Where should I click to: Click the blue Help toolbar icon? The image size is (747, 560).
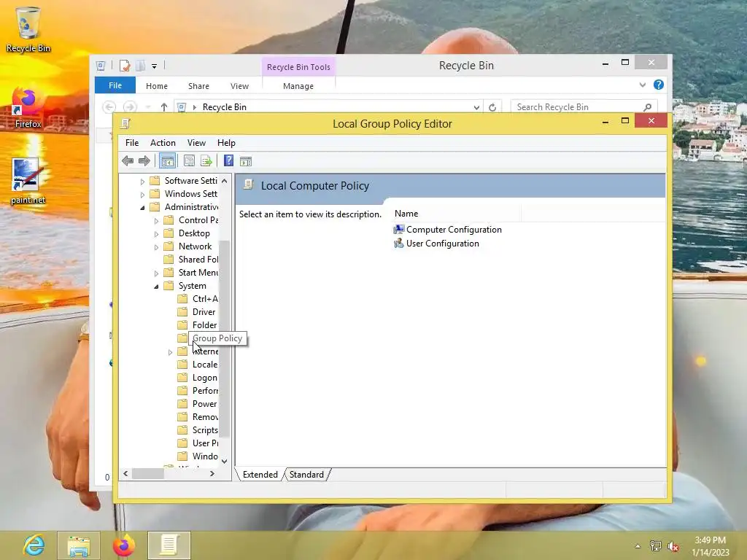pos(228,161)
